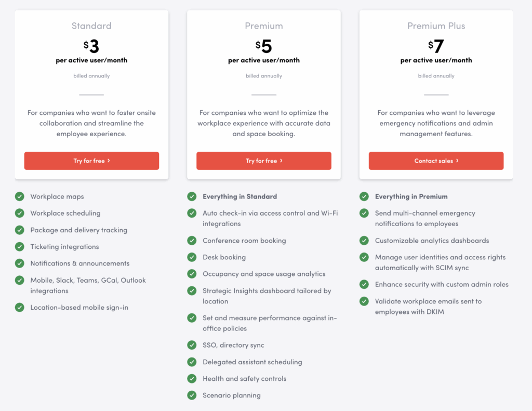
Task: Click the check icon beside Scenario planning
Action: click(x=192, y=395)
